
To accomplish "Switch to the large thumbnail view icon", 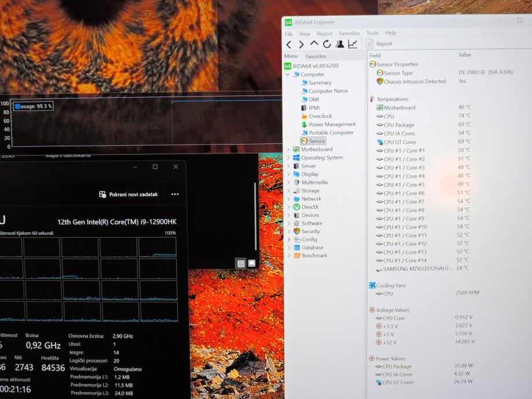I will tap(252, 263).
